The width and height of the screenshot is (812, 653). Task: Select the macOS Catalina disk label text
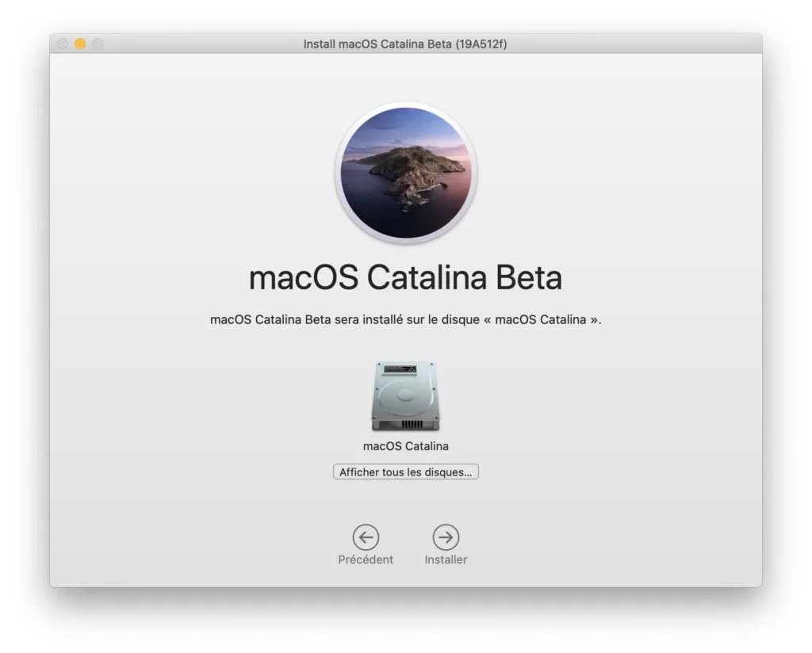[405, 445]
